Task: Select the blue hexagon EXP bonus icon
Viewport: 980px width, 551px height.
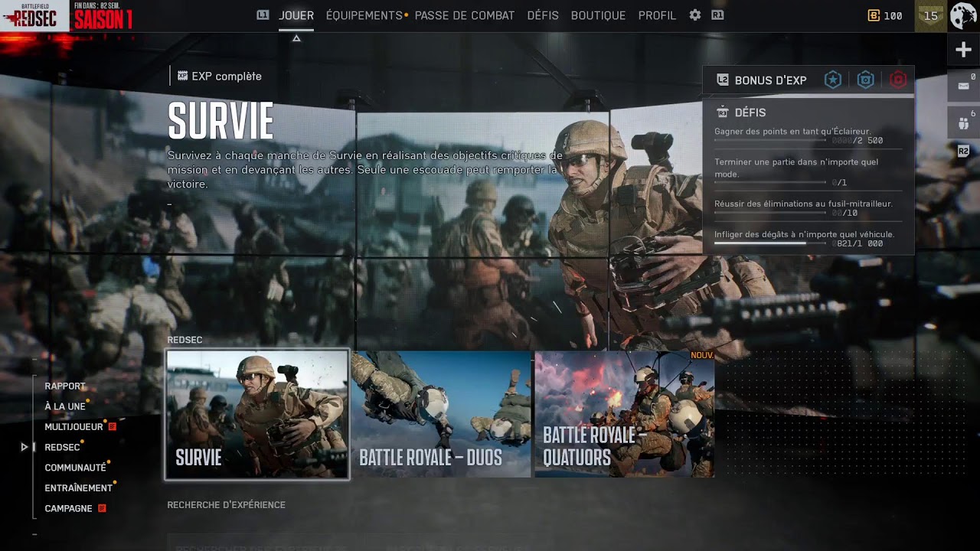Action: click(x=865, y=80)
